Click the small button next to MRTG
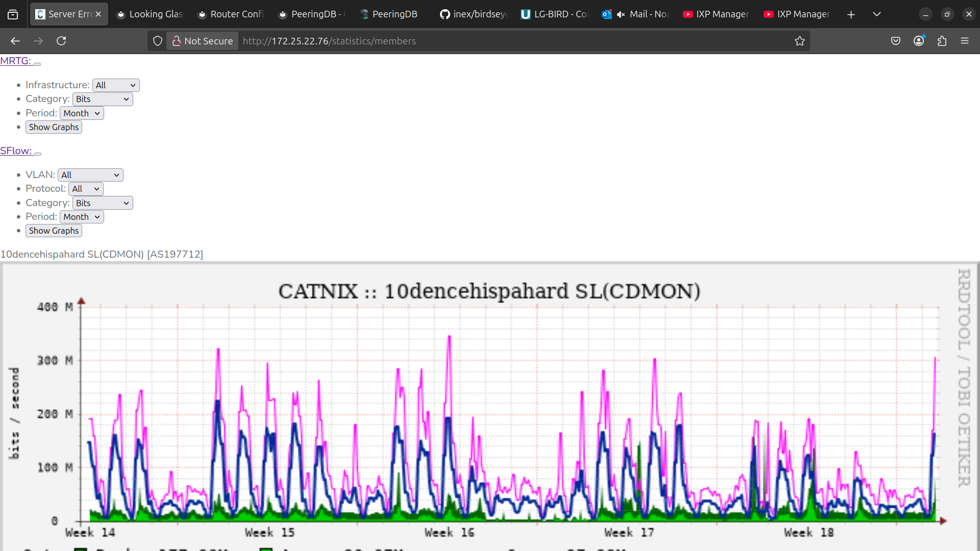Viewport: 980px width, 551px height. [x=37, y=64]
